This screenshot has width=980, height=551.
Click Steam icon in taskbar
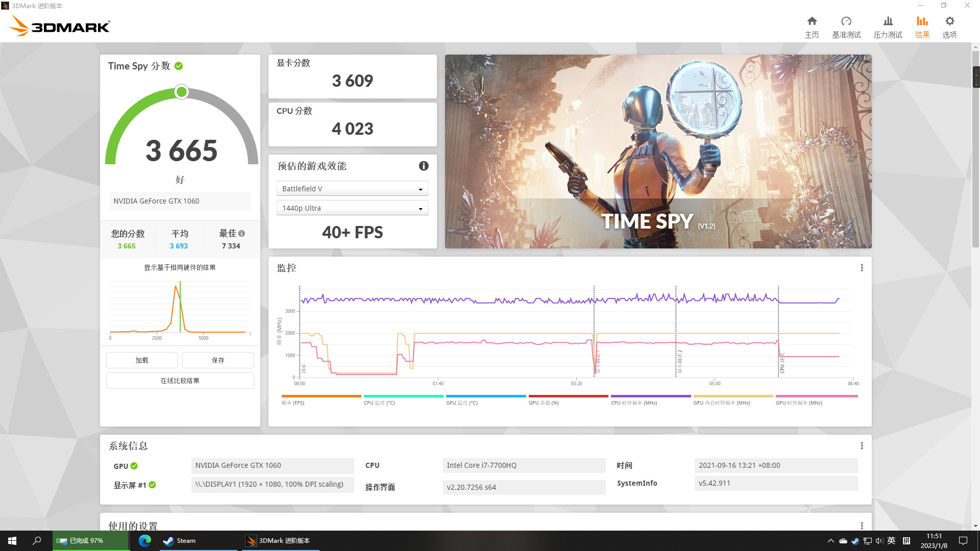[x=168, y=541]
